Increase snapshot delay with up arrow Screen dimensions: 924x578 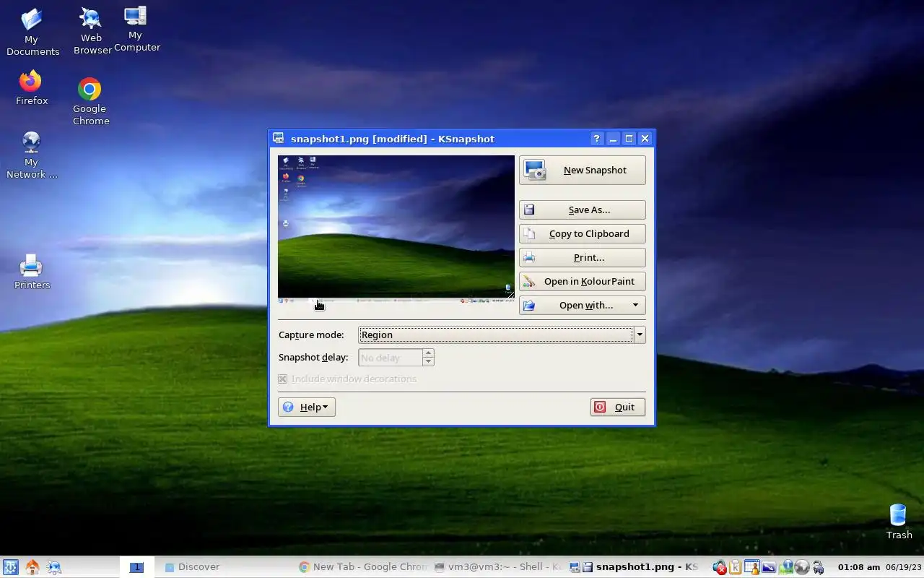coord(428,353)
